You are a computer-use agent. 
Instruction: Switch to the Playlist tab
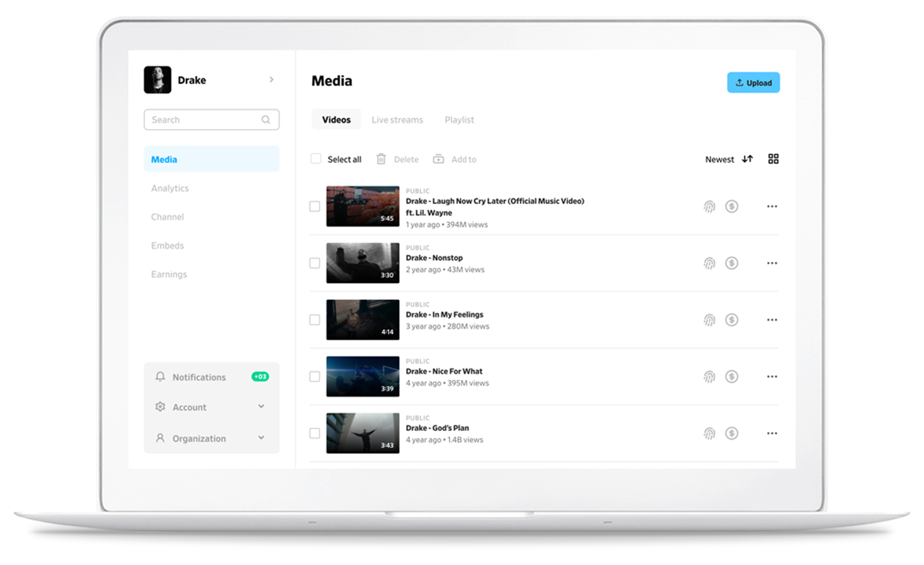pos(459,120)
